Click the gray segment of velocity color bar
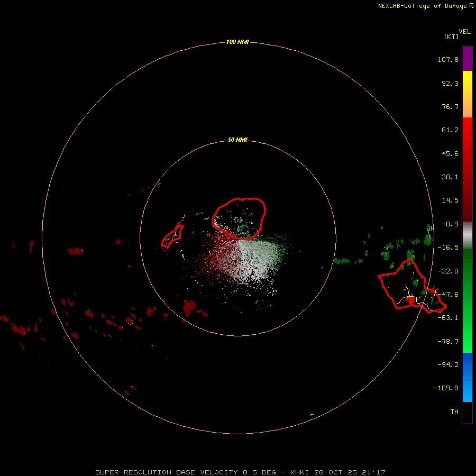 467,235
